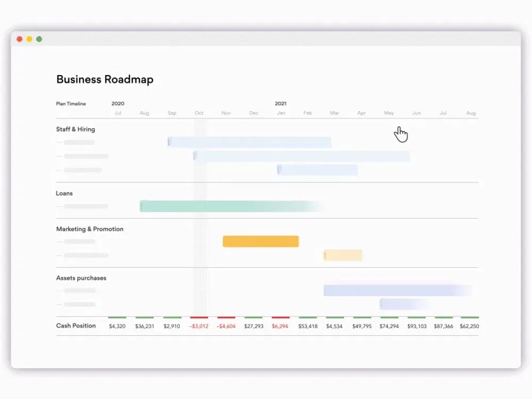Click the $62,250 cash position value
The height and width of the screenshot is (399, 532).
pyautogui.click(x=469, y=326)
